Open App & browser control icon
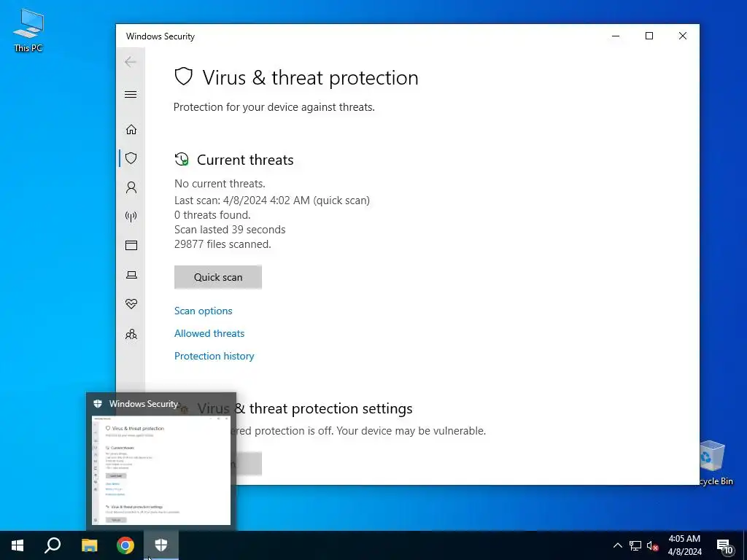This screenshot has height=560, width=747. 131,245
